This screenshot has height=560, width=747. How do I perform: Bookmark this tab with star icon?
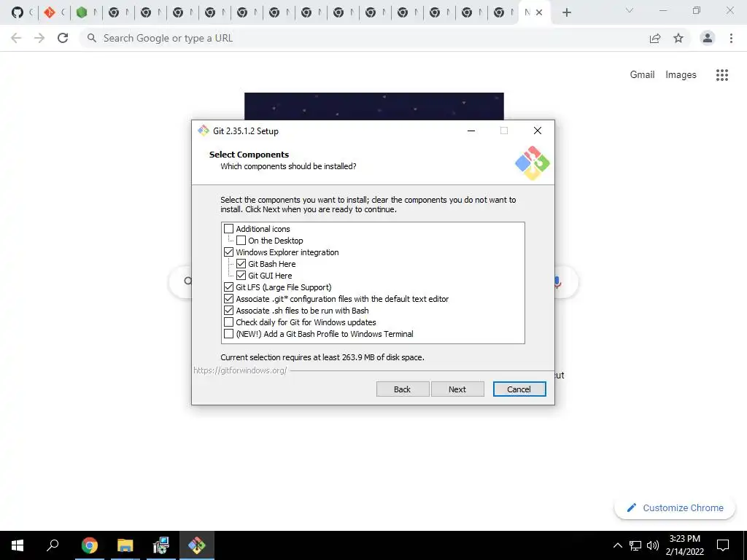click(x=678, y=38)
